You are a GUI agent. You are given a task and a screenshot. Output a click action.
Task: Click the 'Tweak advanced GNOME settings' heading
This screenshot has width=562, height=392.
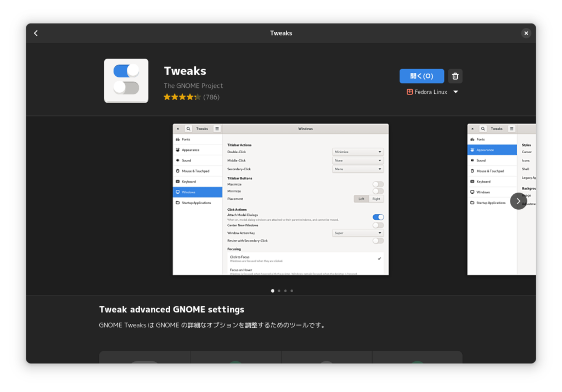[x=172, y=310]
